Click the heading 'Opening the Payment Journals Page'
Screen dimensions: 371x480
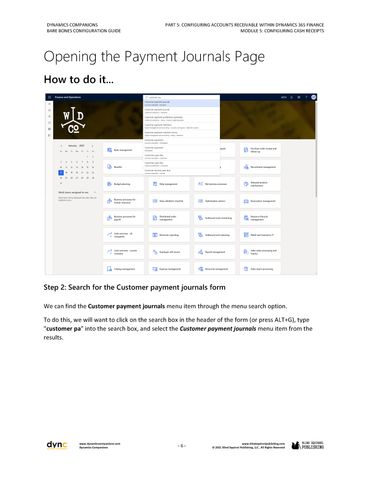tap(154, 57)
